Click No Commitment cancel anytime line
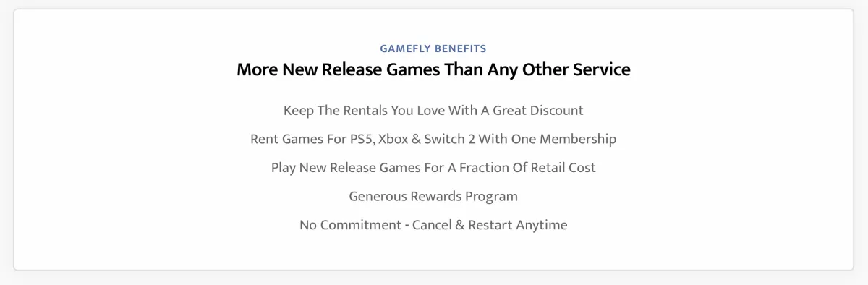Viewport: 868px width, 285px height. (x=433, y=225)
